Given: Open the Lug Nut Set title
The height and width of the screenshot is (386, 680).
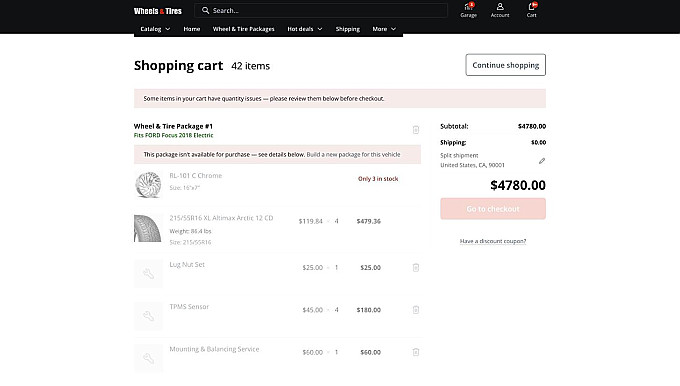Looking at the screenshot, I should coord(187,264).
